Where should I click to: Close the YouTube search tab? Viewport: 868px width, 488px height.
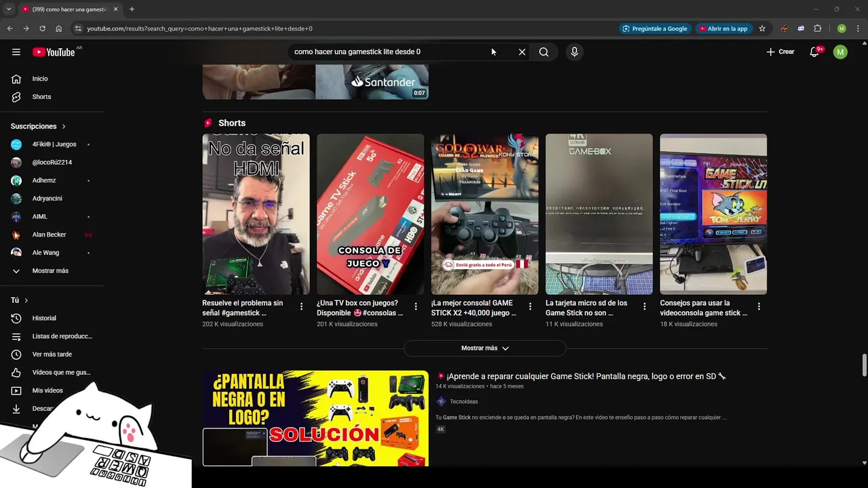115,9
